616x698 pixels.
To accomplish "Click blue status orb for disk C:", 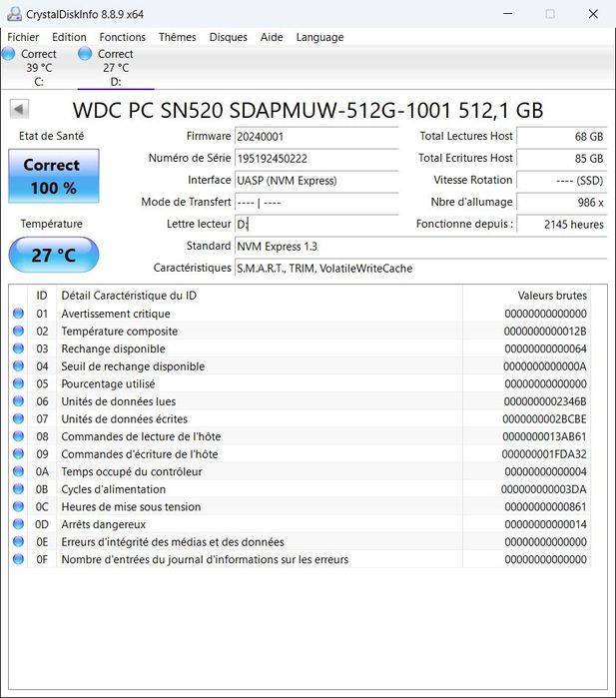I will [x=8, y=54].
